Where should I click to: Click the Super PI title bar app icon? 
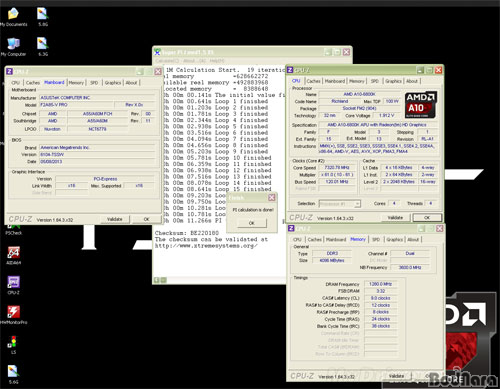[x=157, y=52]
